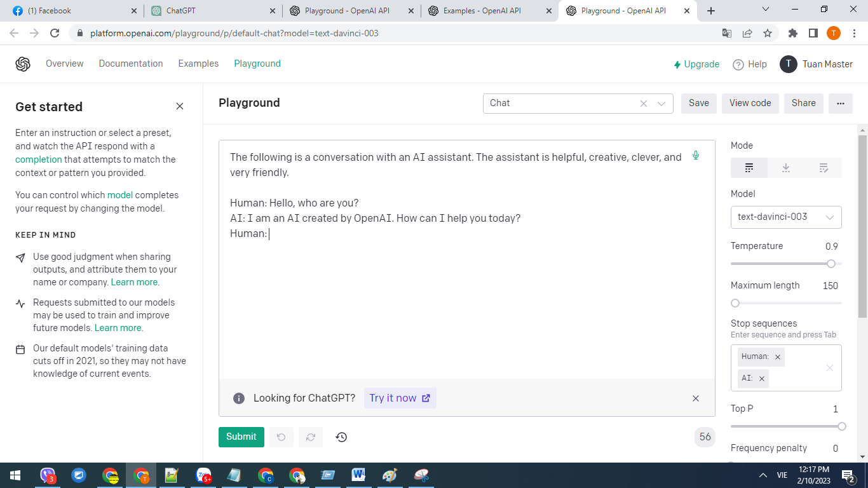The height and width of the screenshot is (488, 868).
Task: Click the orange Chrome profile T avatar
Action: tap(834, 33)
